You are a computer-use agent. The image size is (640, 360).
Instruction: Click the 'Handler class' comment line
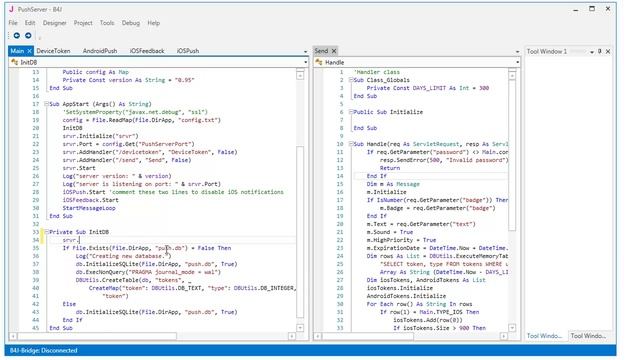(x=377, y=72)
